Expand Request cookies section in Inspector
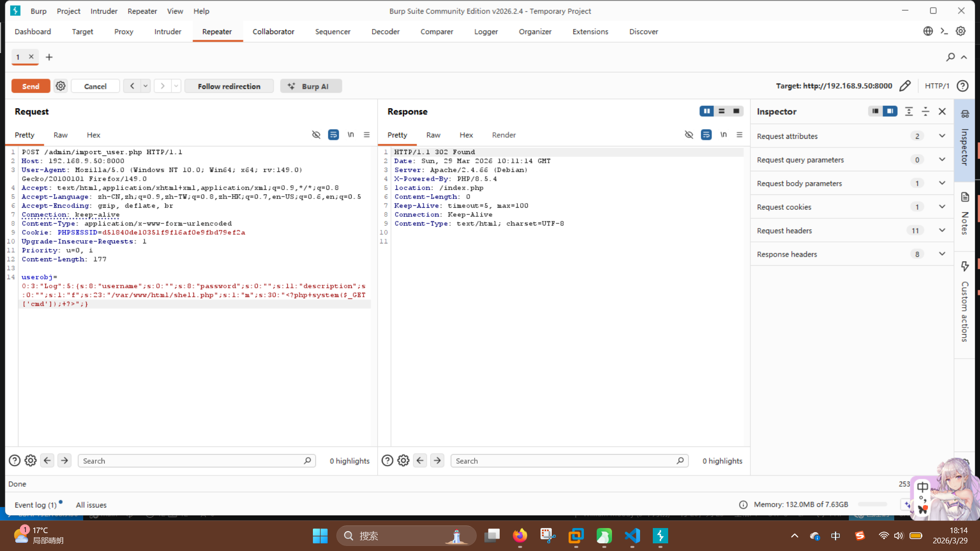980x551 pixels. pos(942,207)
